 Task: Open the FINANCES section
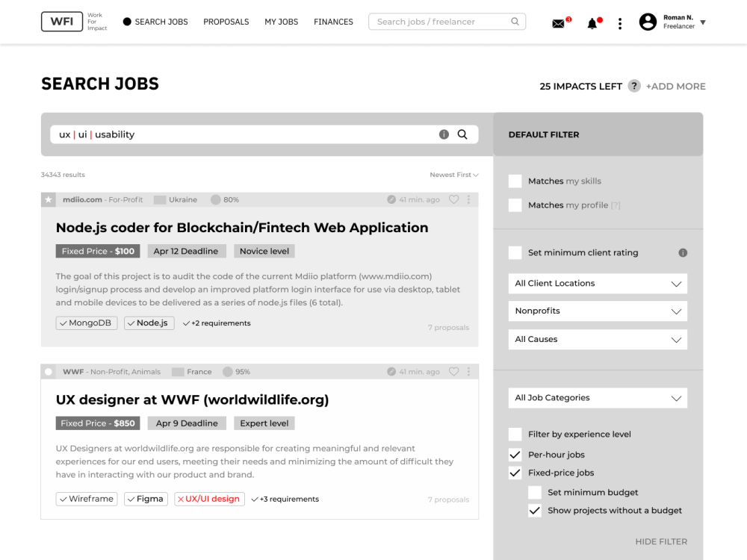click(333, 22)
